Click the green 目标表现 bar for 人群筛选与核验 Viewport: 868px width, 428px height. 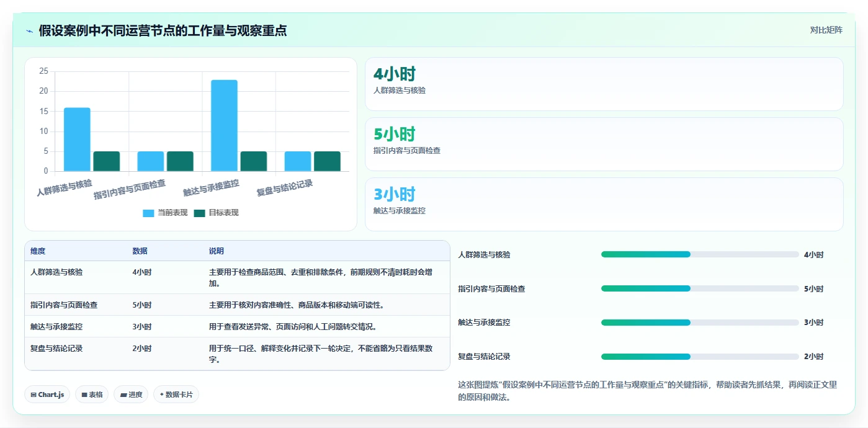click(106, 161)
